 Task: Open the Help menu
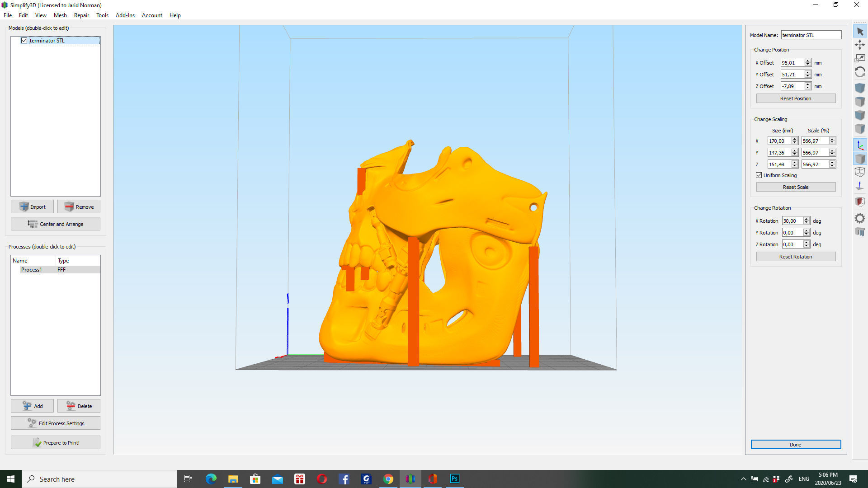pyautogui.click(x=175, y=15)
